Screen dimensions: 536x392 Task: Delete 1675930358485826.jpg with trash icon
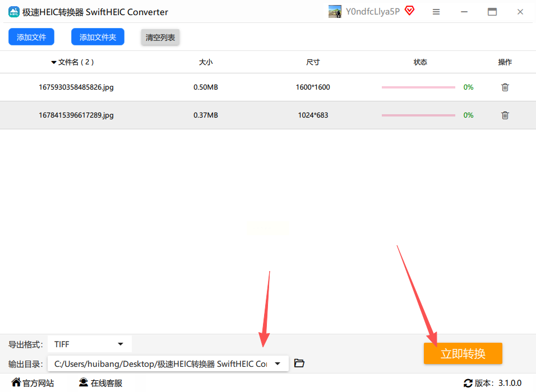(x=505, y=87)
